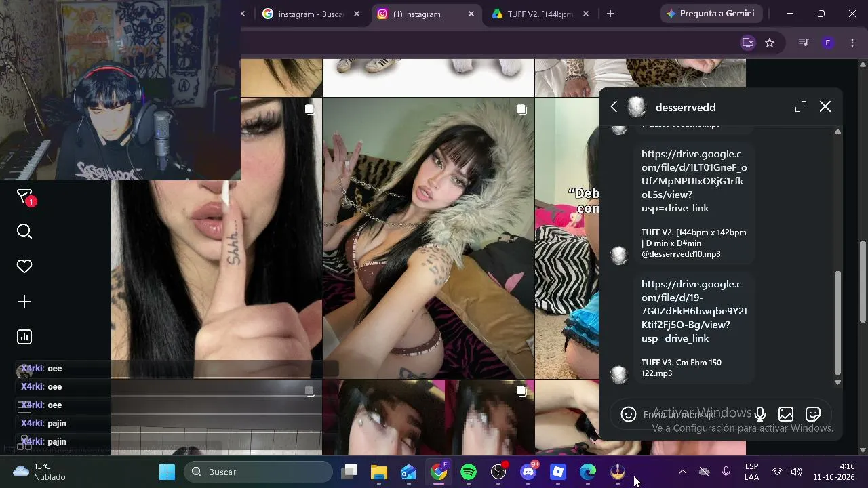Open the emoji picker in chat
This screenshot has width=868, height=488.
pos(629,414)
